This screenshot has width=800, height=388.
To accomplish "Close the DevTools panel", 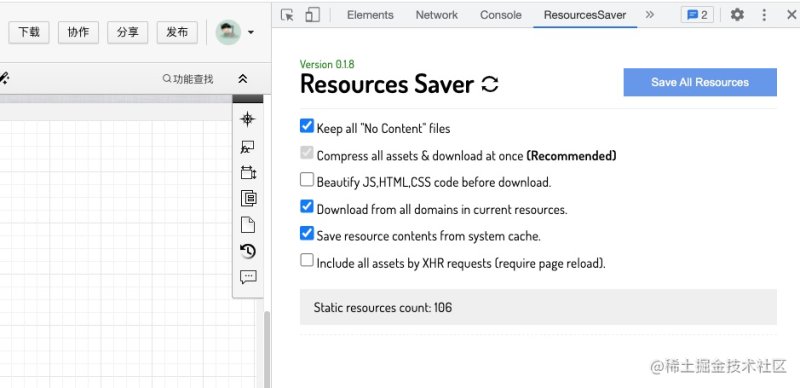I will pyautogui.click(x=791, y=15).
